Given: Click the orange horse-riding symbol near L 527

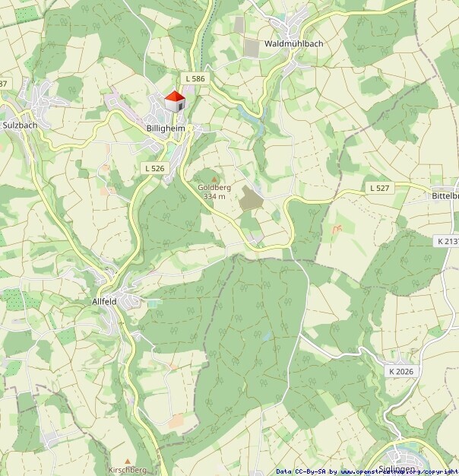Looking at the screenshot, I should (x=337, y=229).
